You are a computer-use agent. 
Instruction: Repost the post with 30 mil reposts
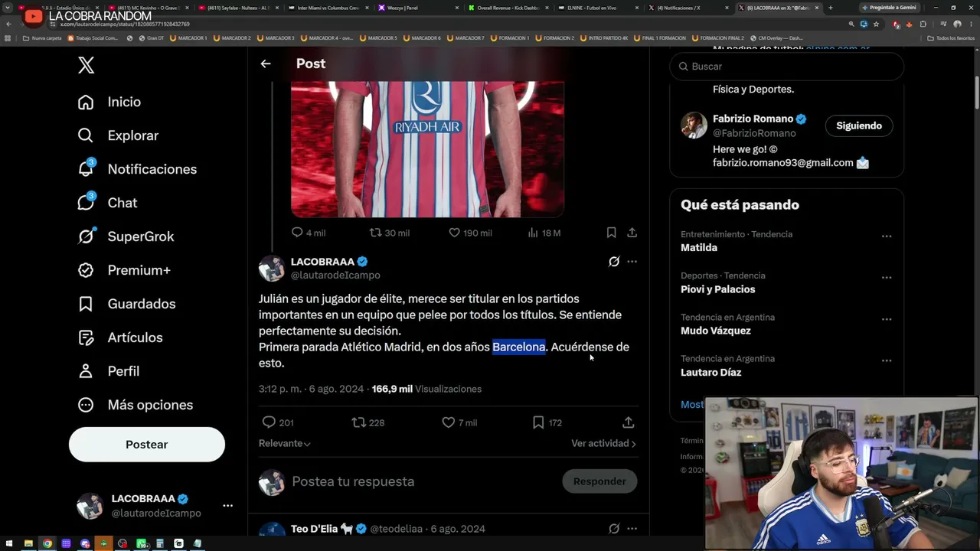coord(375,233)
